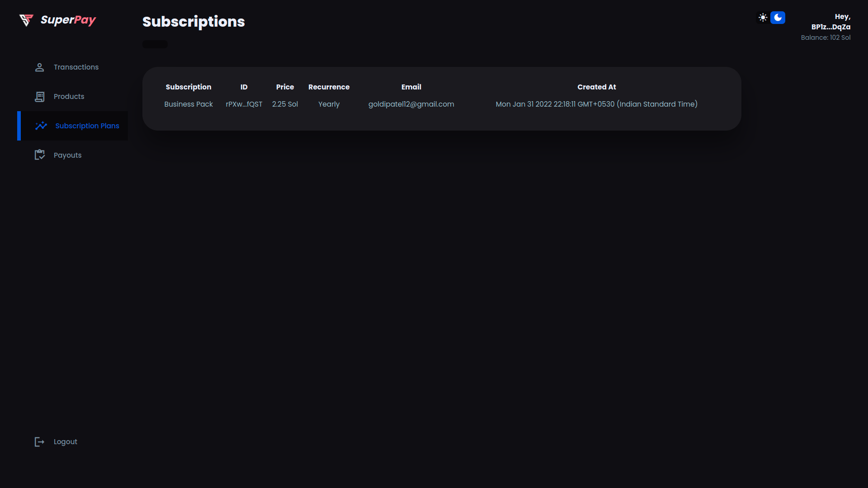Go to the Products page
This screenshot has height=488, width=868.
[x=69, y=97]
